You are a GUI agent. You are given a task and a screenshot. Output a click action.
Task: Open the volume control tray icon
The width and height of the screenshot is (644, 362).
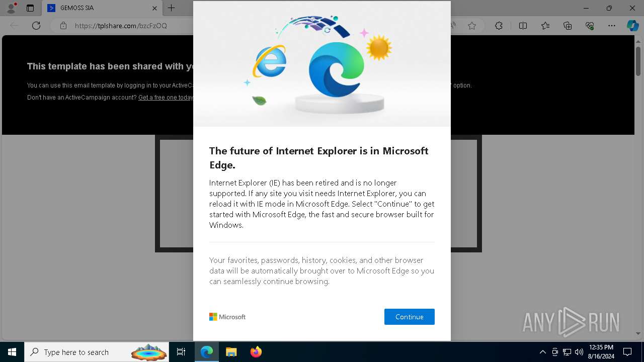coord(579,352)
